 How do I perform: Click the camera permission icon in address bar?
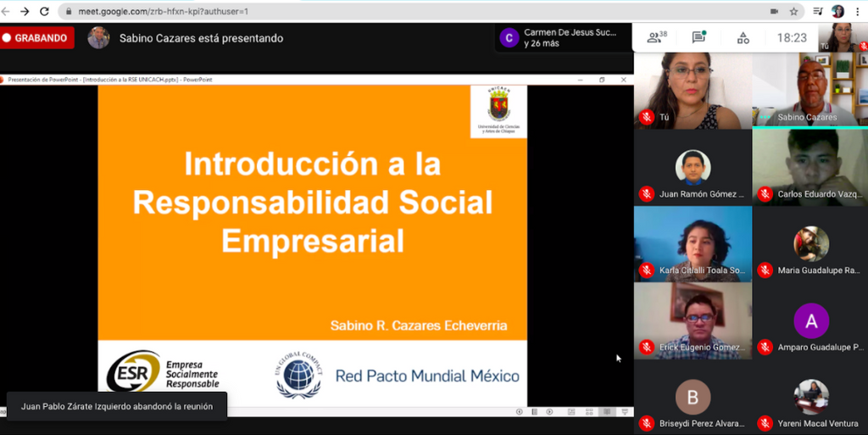coord(774,11)
